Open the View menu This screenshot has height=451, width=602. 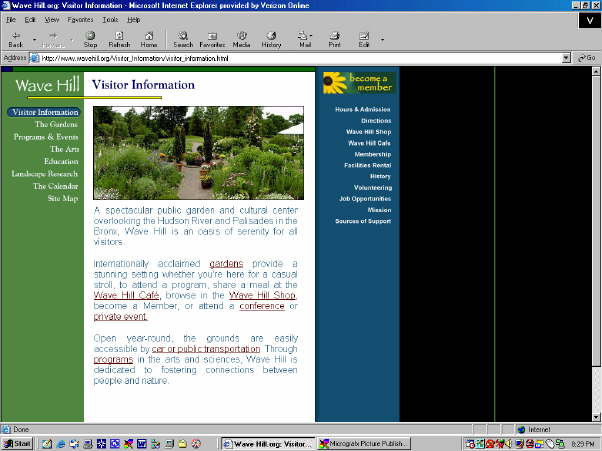(52, 20)
